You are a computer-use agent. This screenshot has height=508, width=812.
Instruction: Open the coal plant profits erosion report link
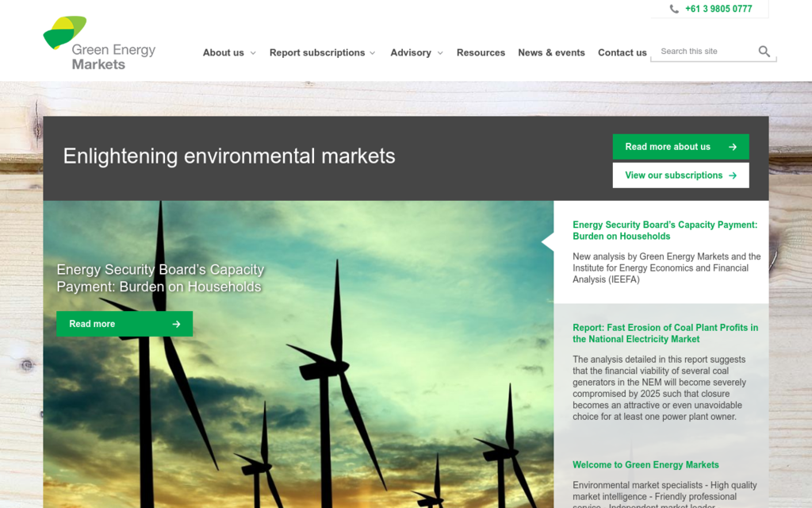coord(665,333)
